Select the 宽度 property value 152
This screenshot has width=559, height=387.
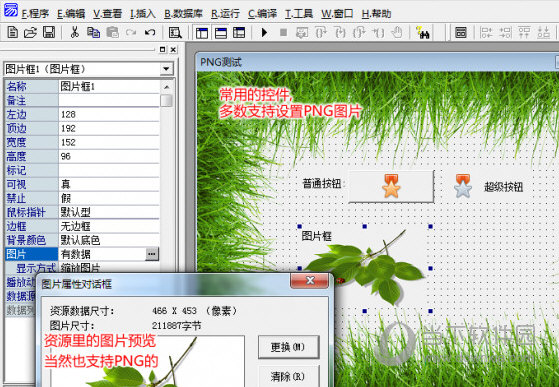pos(109,142)
